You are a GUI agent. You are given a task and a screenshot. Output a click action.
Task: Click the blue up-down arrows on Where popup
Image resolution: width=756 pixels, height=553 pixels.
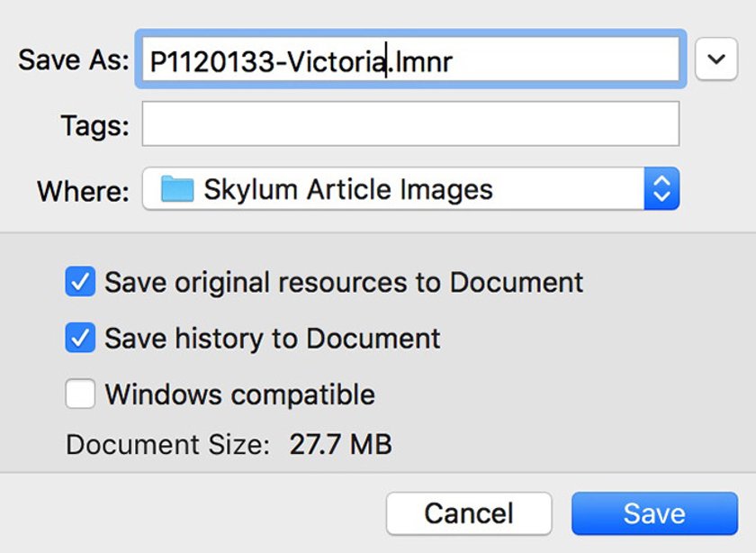(661, 188)
